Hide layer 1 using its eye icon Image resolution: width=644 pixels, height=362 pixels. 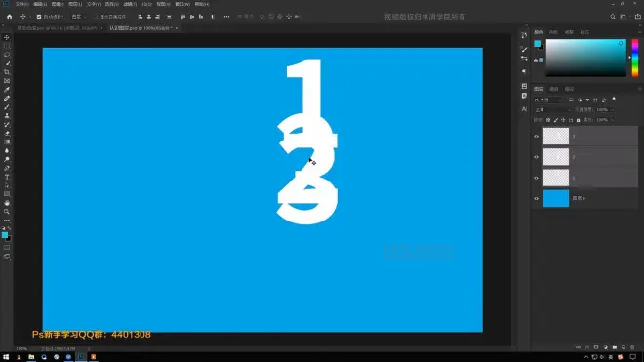(536, 178)
